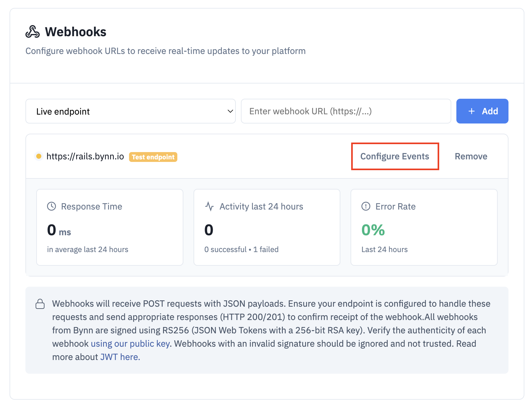The height and width of the screenshot is (407, 532).
Task: Click the clock icon beside Response Time
Action: click(x=51, y=206)
